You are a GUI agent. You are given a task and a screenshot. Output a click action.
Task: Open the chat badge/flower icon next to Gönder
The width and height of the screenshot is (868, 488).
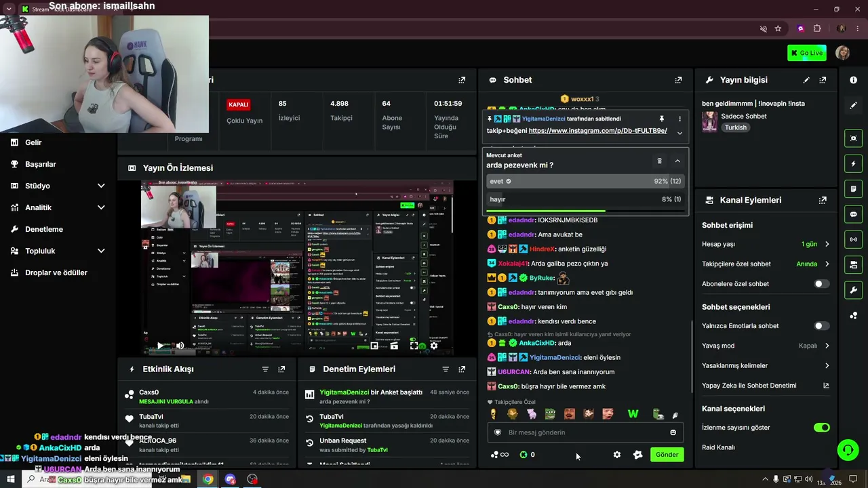coord(637,455)
